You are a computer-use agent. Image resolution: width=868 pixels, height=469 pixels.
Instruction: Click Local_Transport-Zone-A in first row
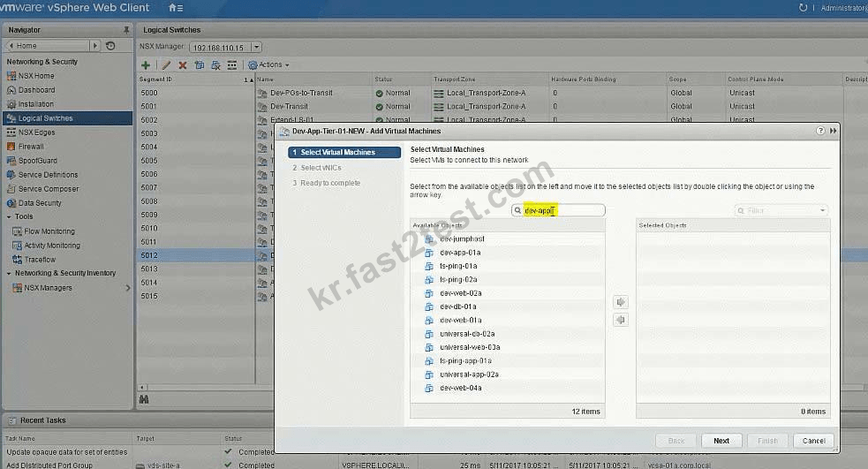tap(486, 93)
